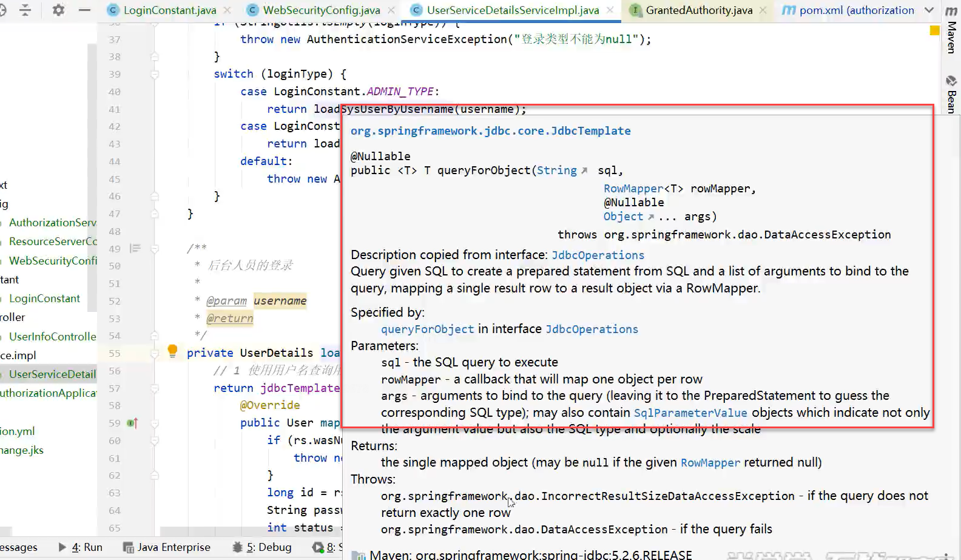Switch to the WebSecurityConfig.java tab
The image size is (961, 560).
click(322, 10)
